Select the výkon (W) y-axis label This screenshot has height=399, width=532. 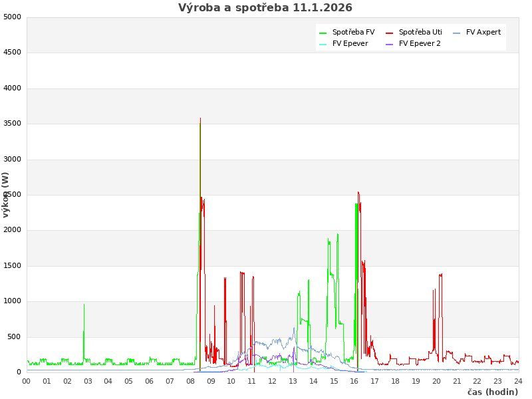click(6, 194)
